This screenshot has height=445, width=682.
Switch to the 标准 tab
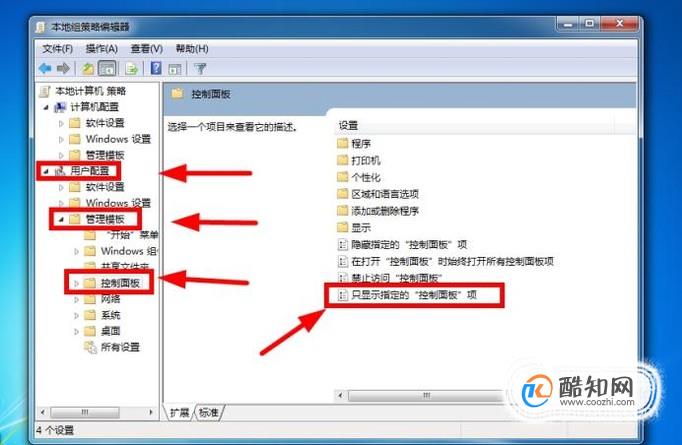click(209, 412)
